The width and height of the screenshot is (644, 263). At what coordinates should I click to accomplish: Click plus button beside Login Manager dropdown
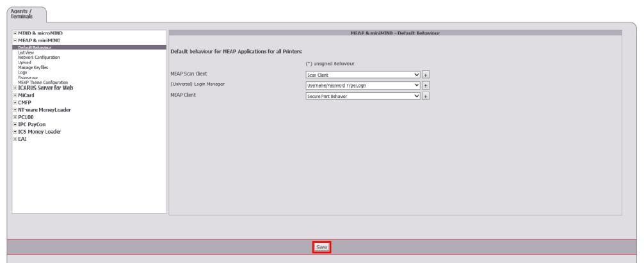(x=426, y=85)
